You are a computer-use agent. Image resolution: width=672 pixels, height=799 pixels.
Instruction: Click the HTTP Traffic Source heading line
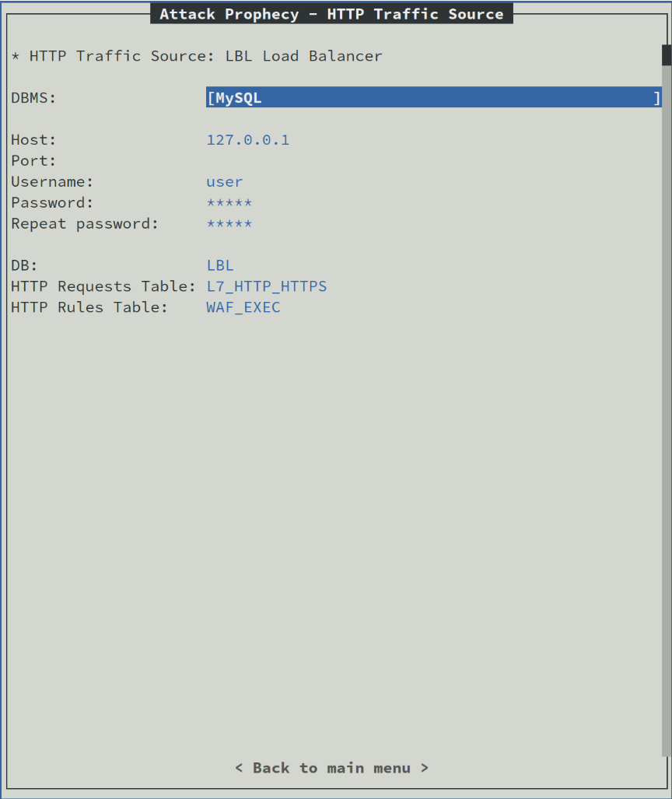pyautogui.click(x=197, y=56)
